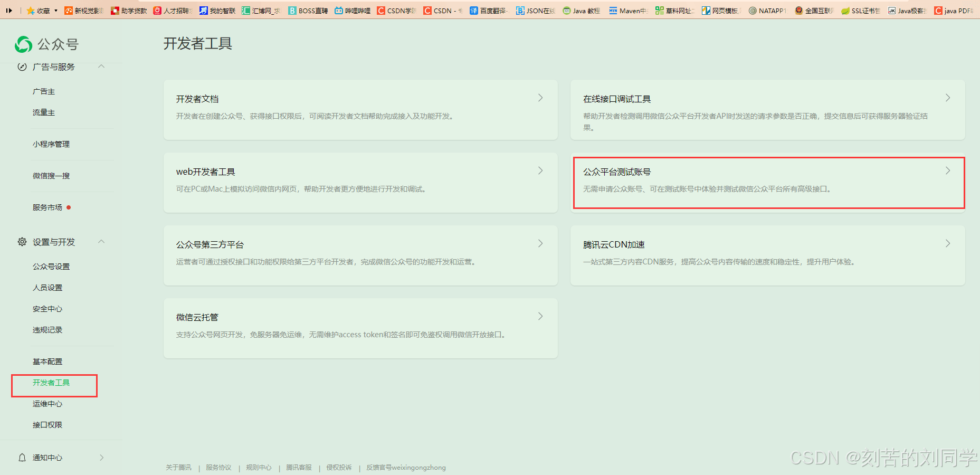Click the arrow on the 开发者文档 card
The width and height of the screenshot is (980, 475).
[x=540, y=98]
